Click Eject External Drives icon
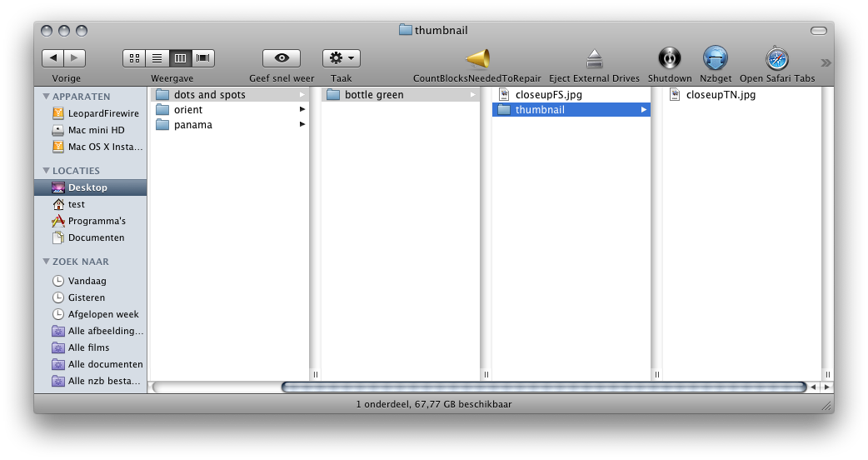This screenshot has width=868, height=460. 594,58
